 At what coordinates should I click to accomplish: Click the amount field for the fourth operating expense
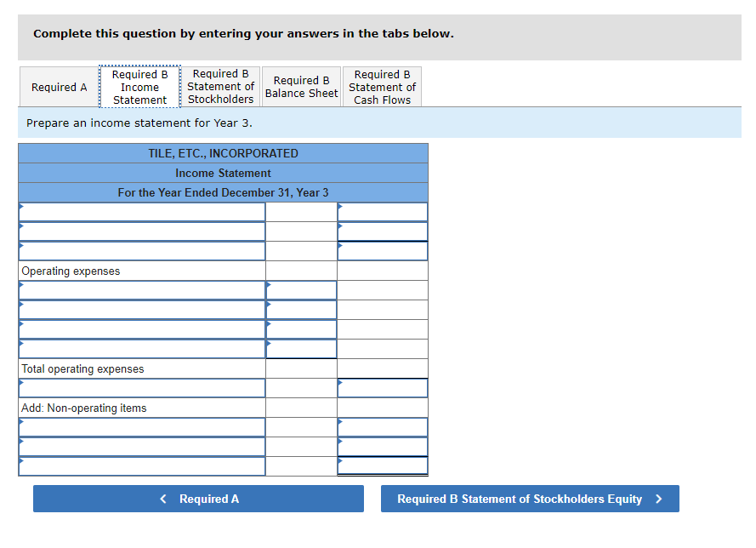pyautogui.click(x=301, y=349)
